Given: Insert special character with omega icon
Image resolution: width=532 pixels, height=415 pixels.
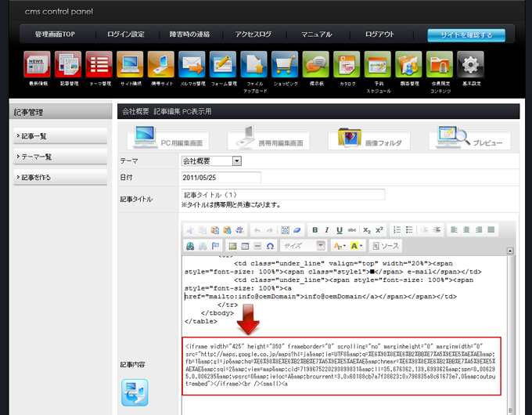Looking at the screenshot, I should click(x=270, y=246).
